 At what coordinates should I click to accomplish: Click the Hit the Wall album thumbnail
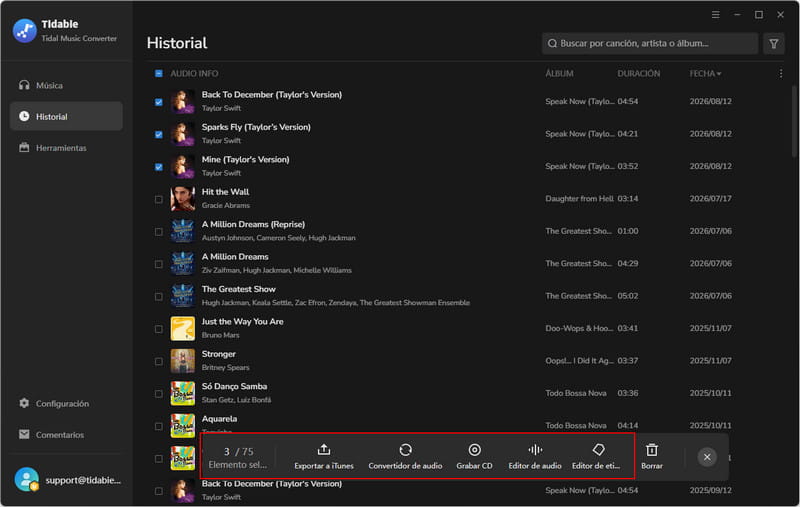click(x=183, y=199)
